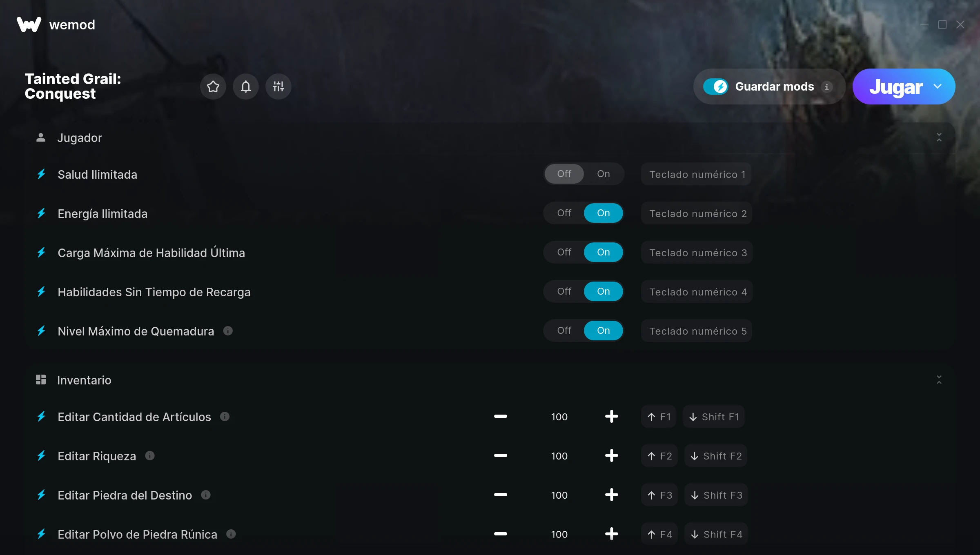The width and height of the screenshot is (980, 555).
Task: Change the Teclado numérico 3 hotkey
Action: 697,253
